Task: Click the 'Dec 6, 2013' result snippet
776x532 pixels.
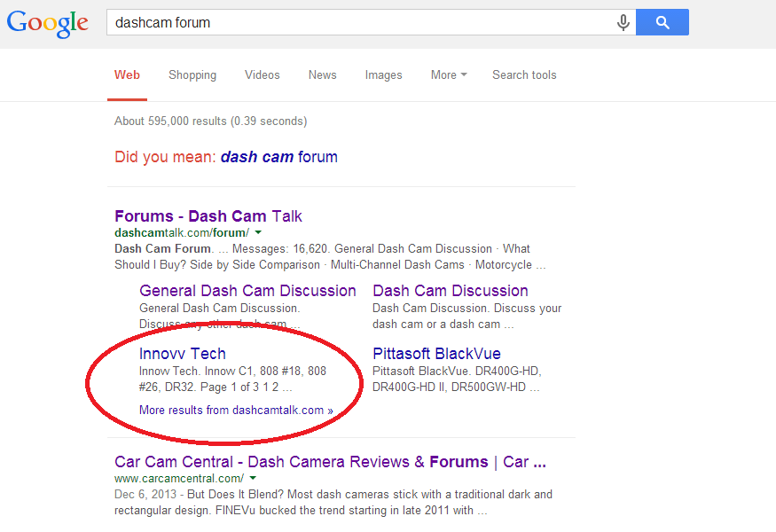Action: [x=333, y=503]
